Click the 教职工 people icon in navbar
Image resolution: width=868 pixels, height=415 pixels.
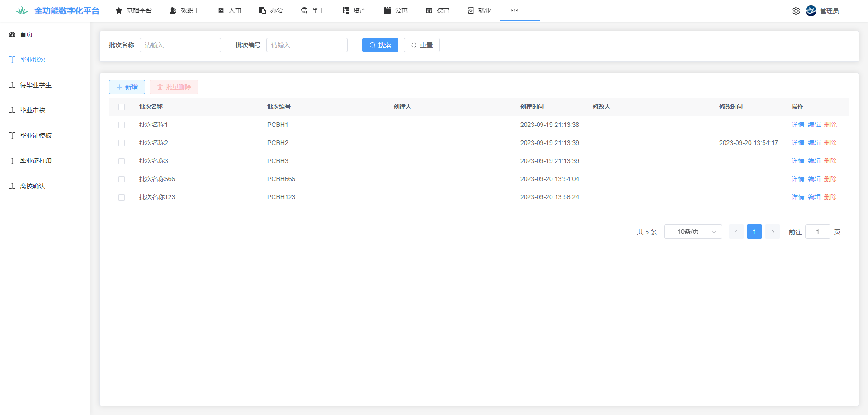(x=173, y=10)
